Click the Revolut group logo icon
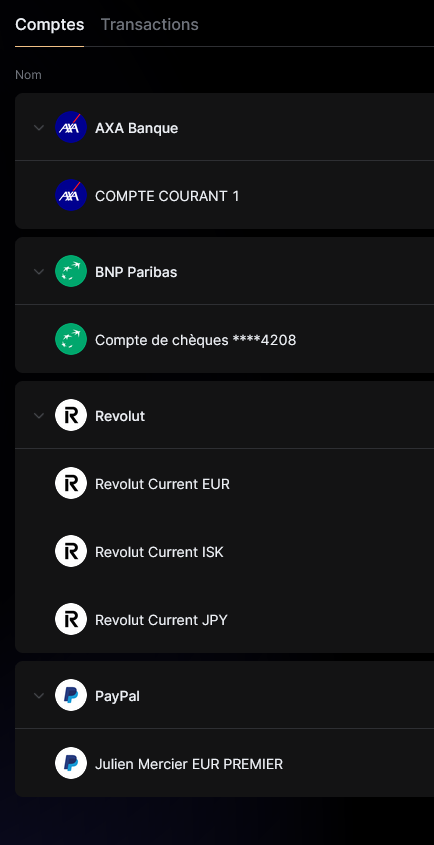This screenshot has width=434, height=845. click(x=71, y=415)
